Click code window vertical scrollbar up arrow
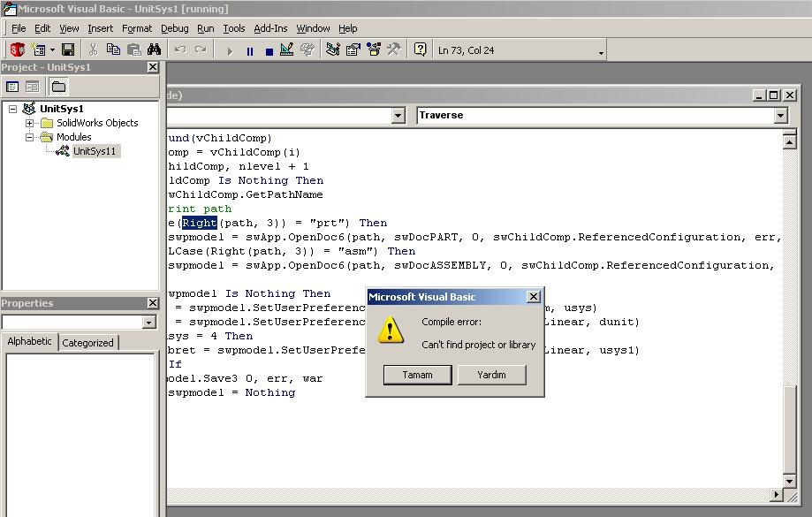 789,141
